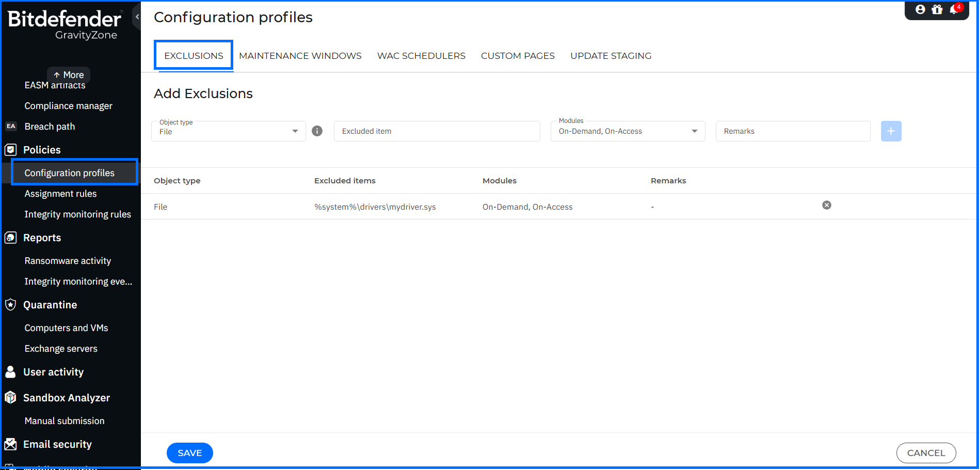Focus the Remarks input field
This screenshot has height=470, width=980.
[793, 131]
